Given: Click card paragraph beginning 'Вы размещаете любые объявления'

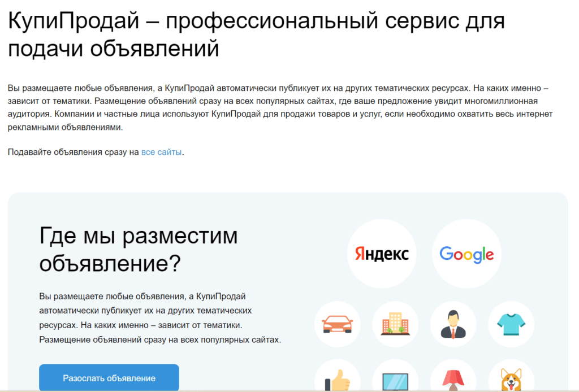Looking at the screenshot, I should click(160, 318).
